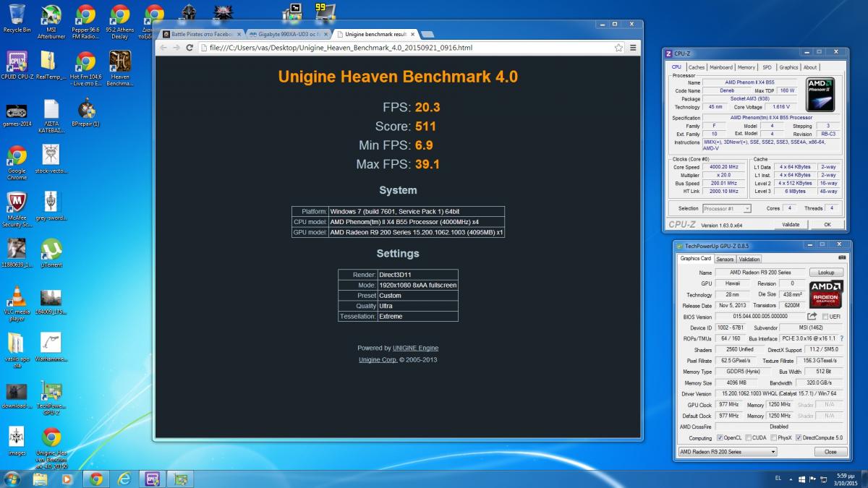Click the OK button in CPU-Z
Image resolution: width=868 pixels, height=488 pixels.
pos(827,225)
